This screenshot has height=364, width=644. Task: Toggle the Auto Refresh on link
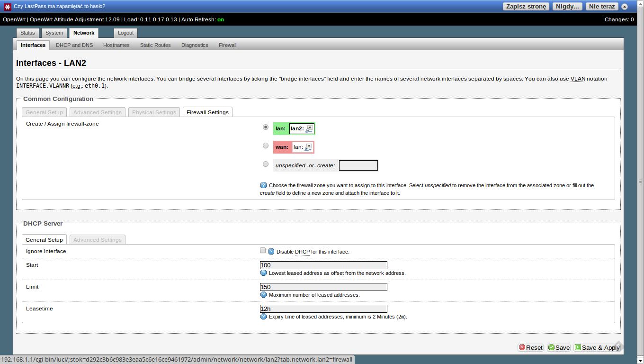pos(221,19)
